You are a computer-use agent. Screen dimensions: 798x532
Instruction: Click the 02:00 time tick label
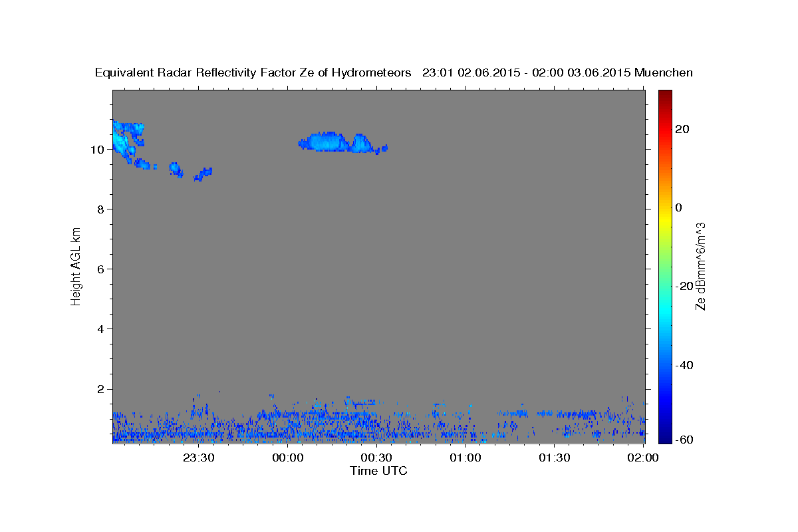tap(643, 458)
